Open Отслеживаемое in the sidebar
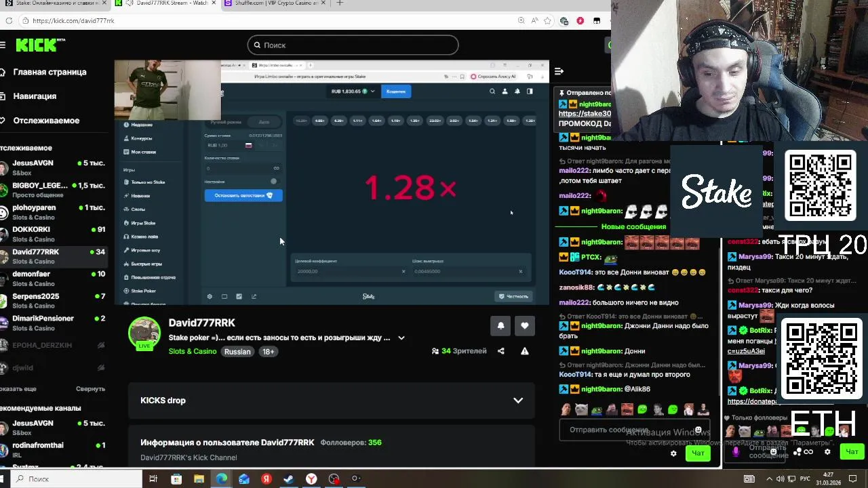868x488 pixels. click(x=40, y=121)
